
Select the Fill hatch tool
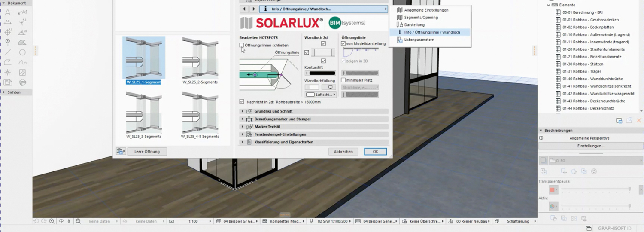[22, 42]
